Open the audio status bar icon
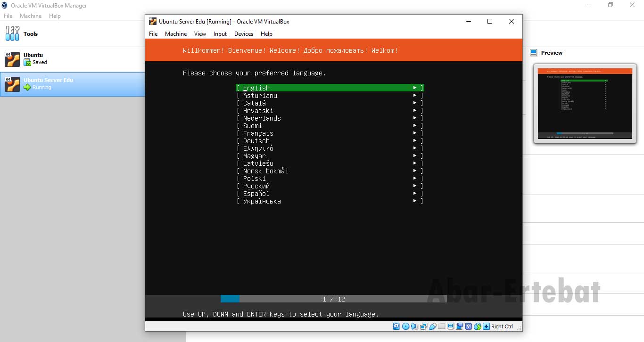The height and width of the screenshot is (342, 644). click(415, 326)
